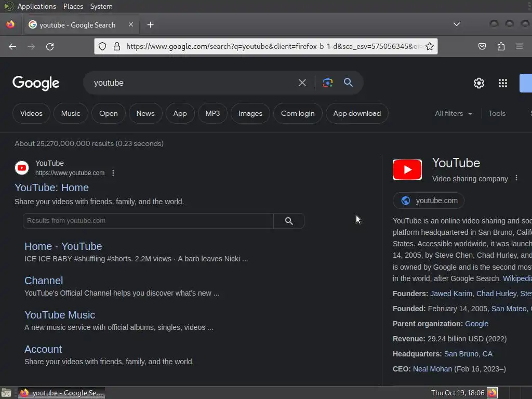
Task: Open the YouTube Music sitelink
Action: pyautogui.click(x=60, y=315)
